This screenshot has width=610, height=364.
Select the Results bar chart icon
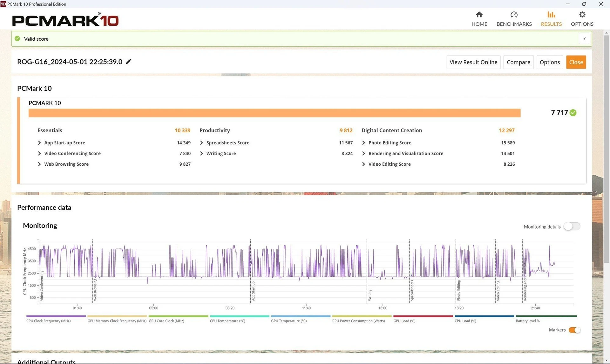pyautogui.click(x=551, y=15)
